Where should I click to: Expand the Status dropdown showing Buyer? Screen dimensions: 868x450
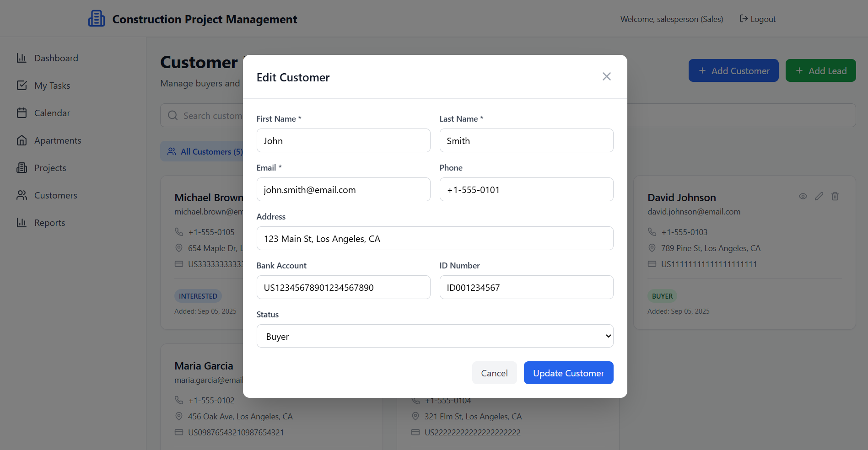[434, 336]
